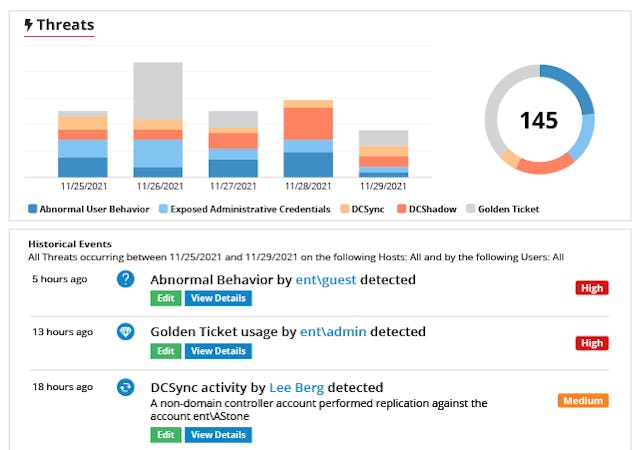View Details of the DCSync activity event
640x450 pixels.
coord(218,434)
